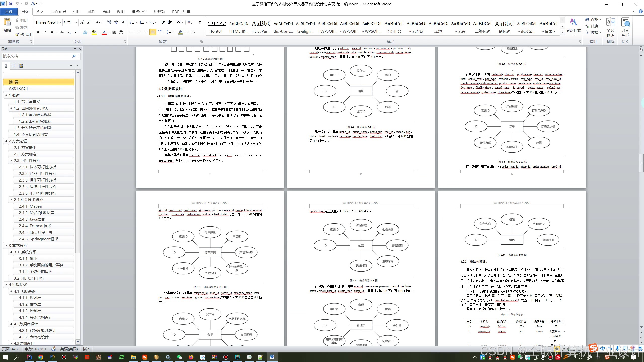Toggle bold formatting
Screen dimensions: 644x362
pyautogui.click(x=38, y=32)
